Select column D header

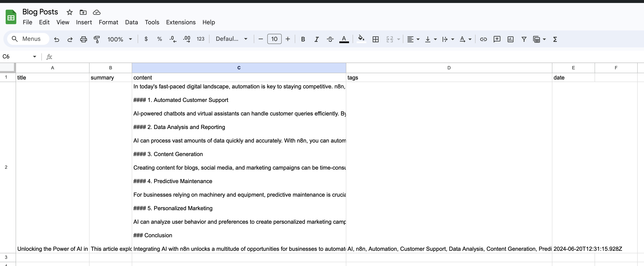449,68
